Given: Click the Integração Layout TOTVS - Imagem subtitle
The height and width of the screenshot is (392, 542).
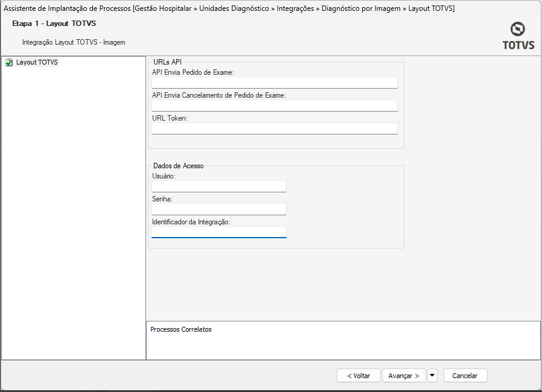Looking at the screenshot, I should tap(74, 42).
